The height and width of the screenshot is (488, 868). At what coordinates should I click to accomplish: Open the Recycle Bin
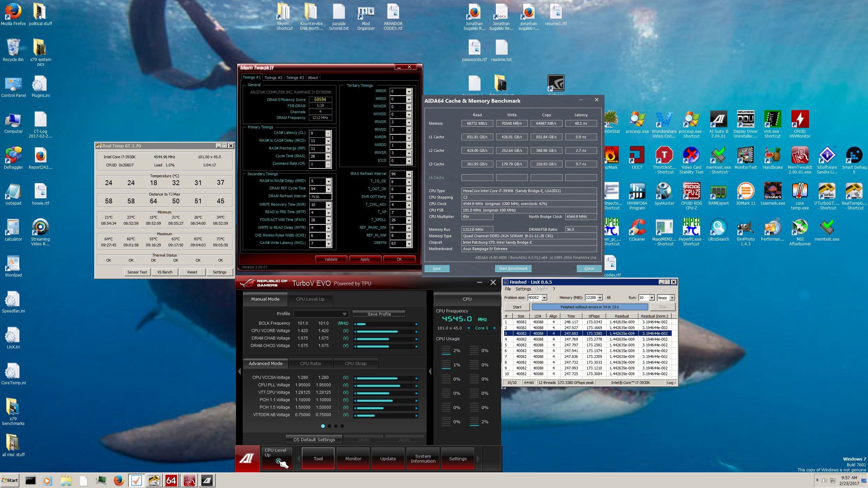click(13, 50)
